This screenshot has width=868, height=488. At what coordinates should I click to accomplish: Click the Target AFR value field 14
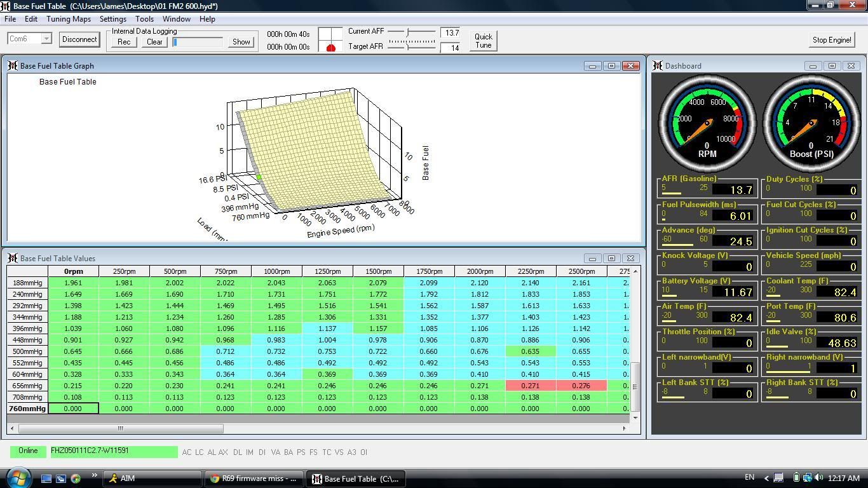pos(450,48)
